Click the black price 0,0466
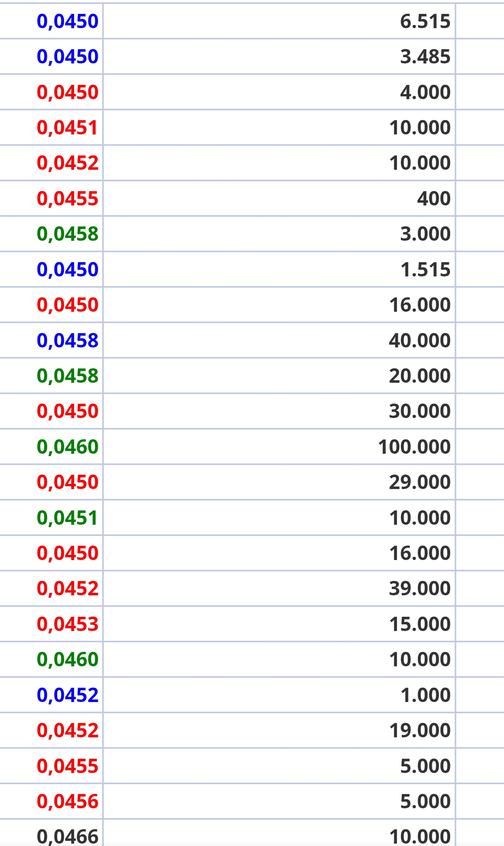 67,836
